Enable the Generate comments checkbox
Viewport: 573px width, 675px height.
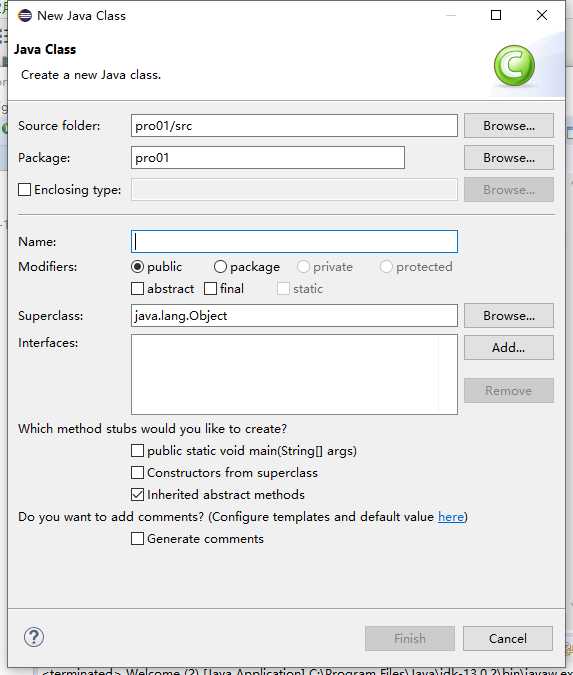pyautogui.click(x=137, y=539)
